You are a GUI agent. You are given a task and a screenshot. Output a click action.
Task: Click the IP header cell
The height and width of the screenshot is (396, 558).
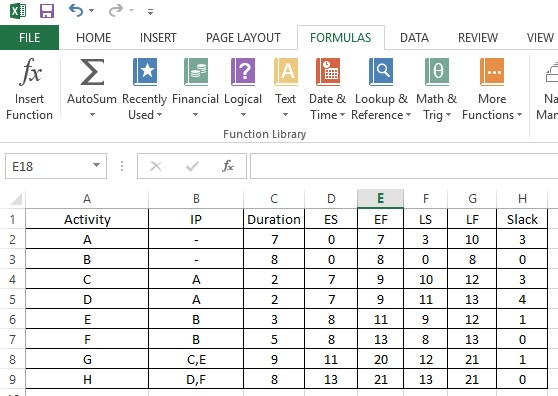(x=196, y=219)
